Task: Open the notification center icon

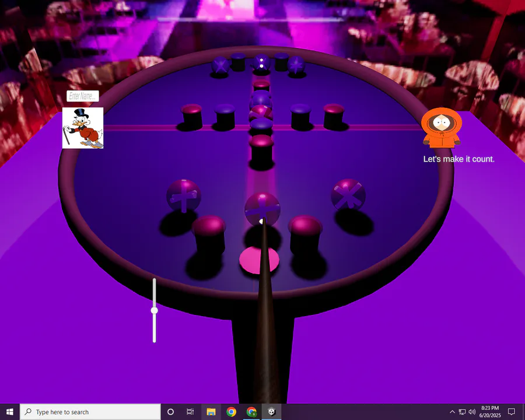Action: click(511, 412)
